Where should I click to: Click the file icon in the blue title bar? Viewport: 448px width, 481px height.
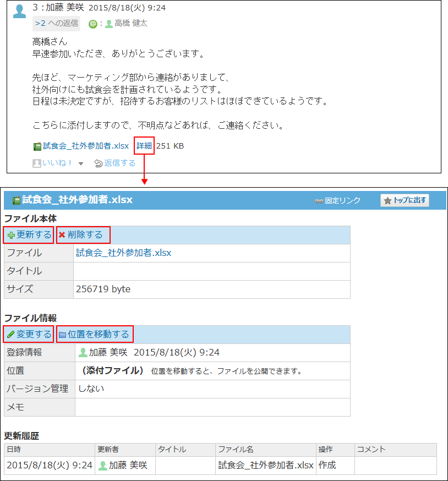coord(17,201)
